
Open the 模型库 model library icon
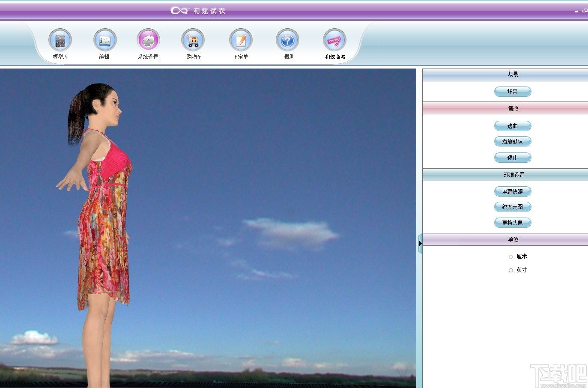pos(60,40)
